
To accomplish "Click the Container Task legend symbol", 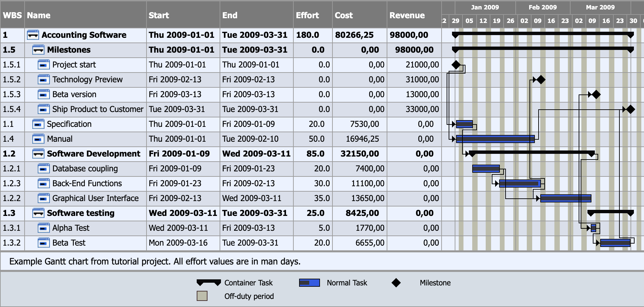I will point(208,282).
